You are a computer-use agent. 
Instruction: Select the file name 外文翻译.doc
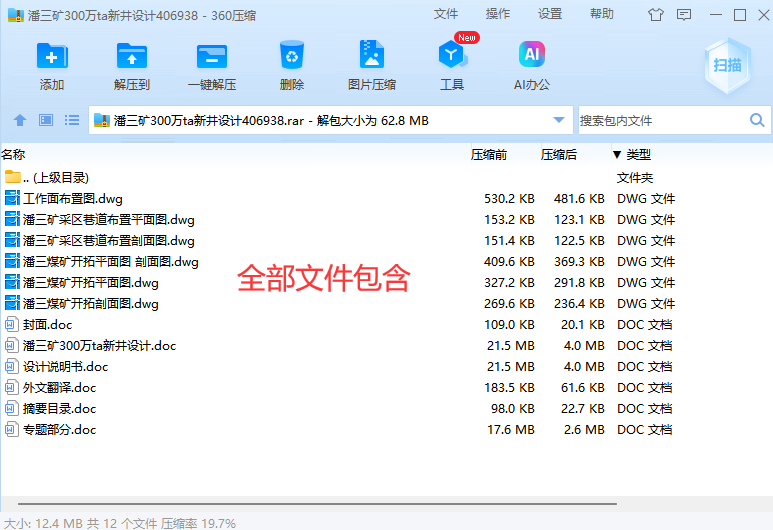60,388
